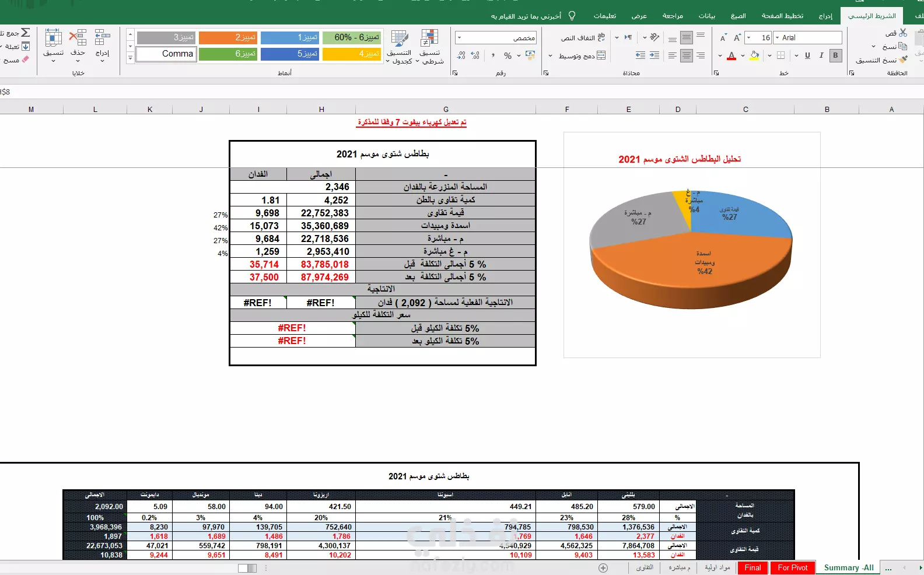Click the right-to-left text direction icon

coord(628,37)
